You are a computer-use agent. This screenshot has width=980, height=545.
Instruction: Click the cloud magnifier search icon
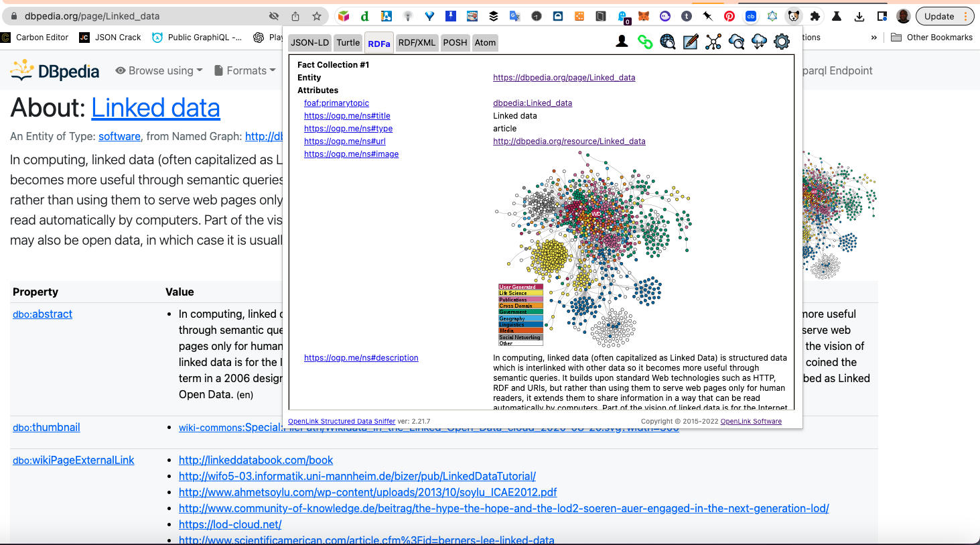(x=736, y=42)
